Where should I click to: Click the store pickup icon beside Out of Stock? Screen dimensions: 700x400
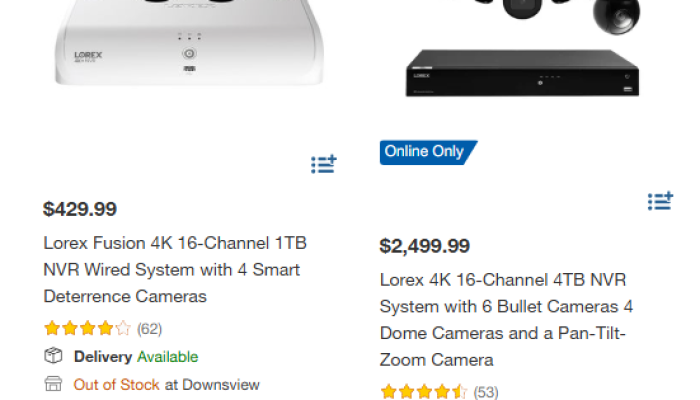point(53,384)
